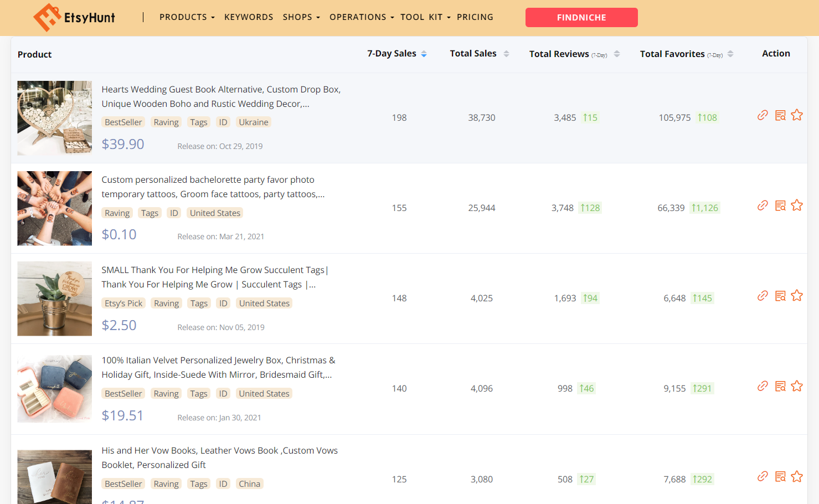819x504 pixels.
Task: Favorite the Hearts Wedding Guest Book listing
Action: pos(797,115)
